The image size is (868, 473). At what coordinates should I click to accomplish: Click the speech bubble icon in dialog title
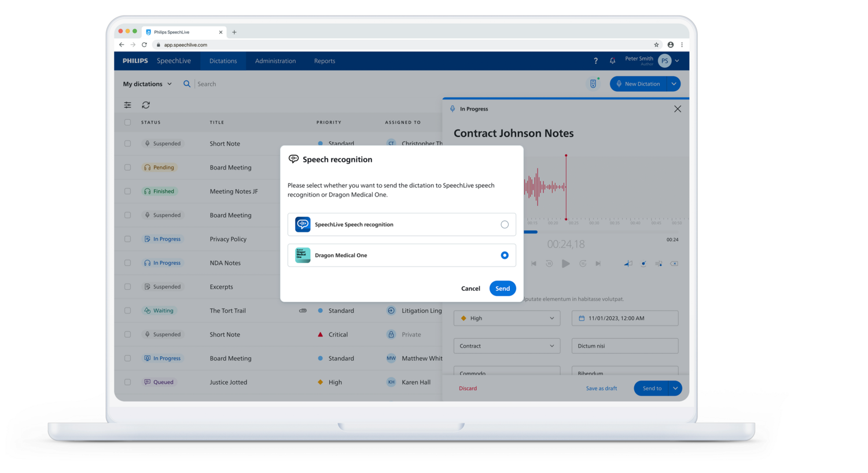(293, 159)
